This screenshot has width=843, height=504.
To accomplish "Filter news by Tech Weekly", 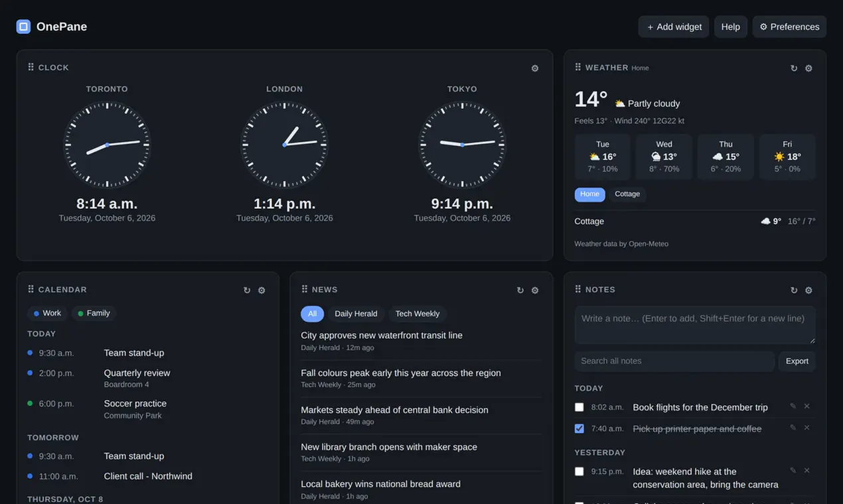I will [x=418, y=314].
